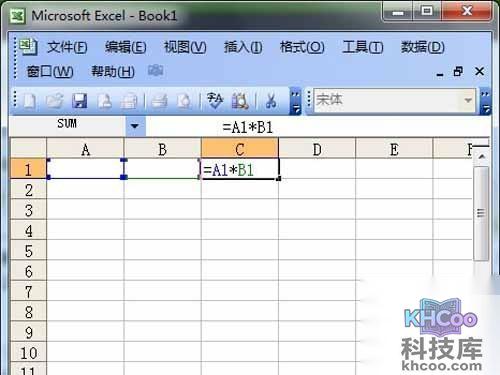Click the Cut scissors icon
The height and width of the screenshot is (375, 500).
(x=271, y=101)
